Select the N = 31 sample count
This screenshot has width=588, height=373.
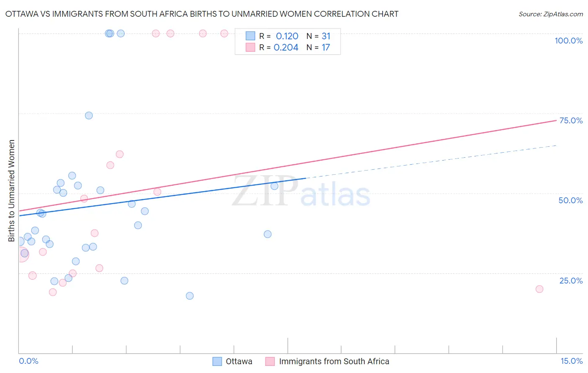[x=318, y=36]
